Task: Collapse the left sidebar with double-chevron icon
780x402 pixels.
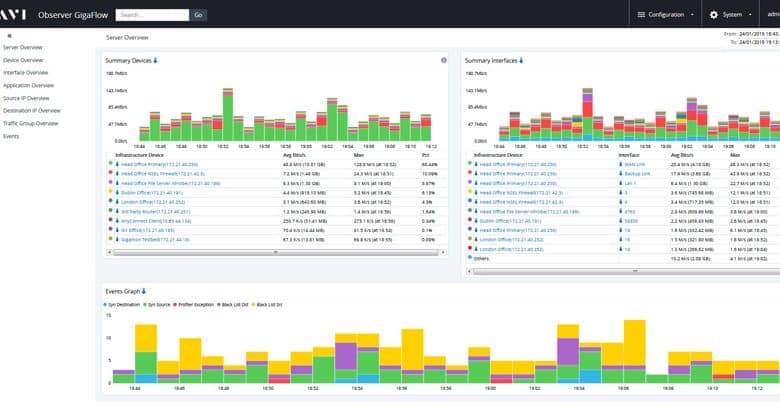Action: [9, 36]
